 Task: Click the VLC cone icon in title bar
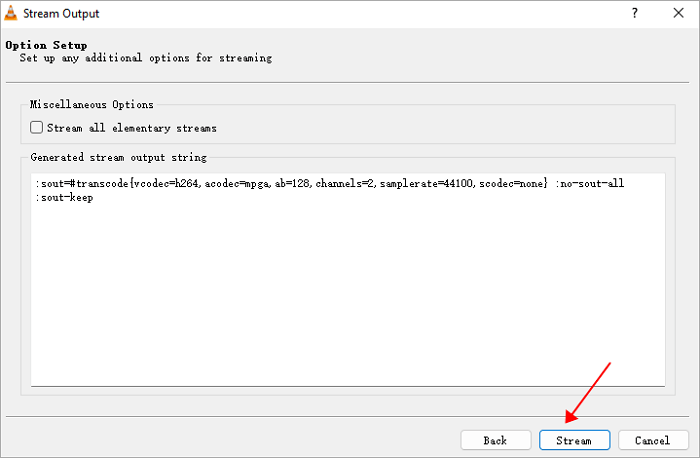(x=13, y=14)
